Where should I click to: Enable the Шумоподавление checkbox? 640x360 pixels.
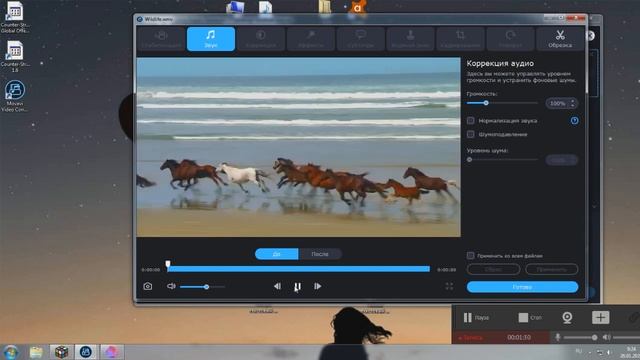(471, 134)
